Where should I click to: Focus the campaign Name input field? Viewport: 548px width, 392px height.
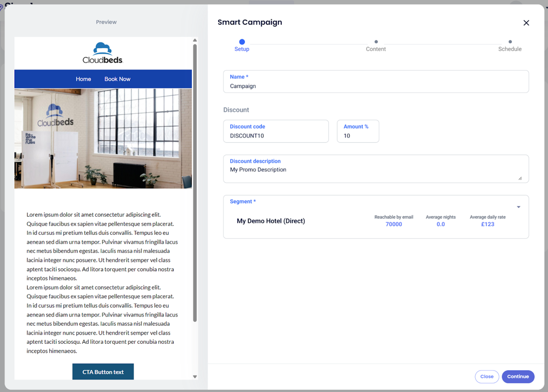coord(376,86)
